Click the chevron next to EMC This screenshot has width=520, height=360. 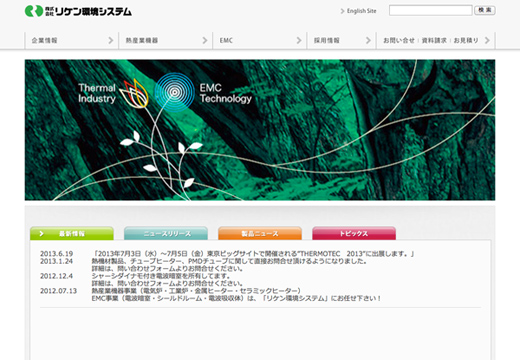(x=299, y=40)
